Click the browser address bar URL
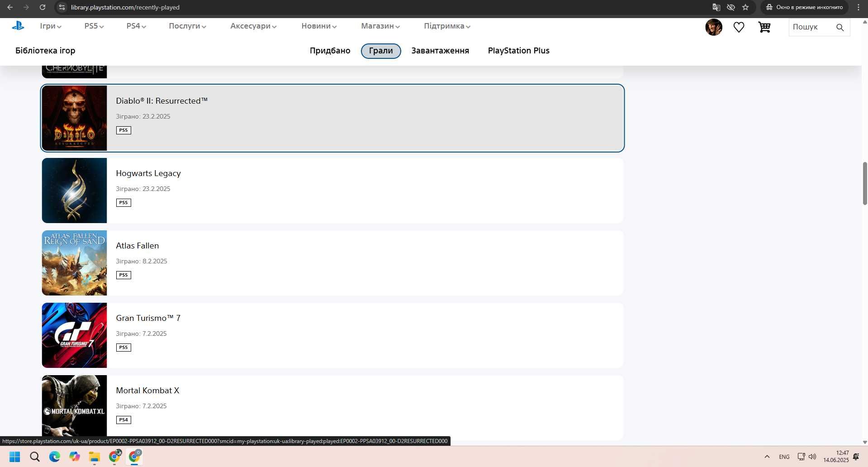The height and width of the screenshot is (467, 868). (125, 7)
